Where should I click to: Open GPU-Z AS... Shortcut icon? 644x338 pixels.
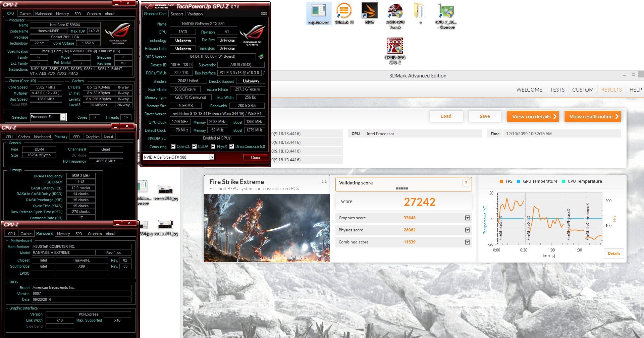point(446,16)
